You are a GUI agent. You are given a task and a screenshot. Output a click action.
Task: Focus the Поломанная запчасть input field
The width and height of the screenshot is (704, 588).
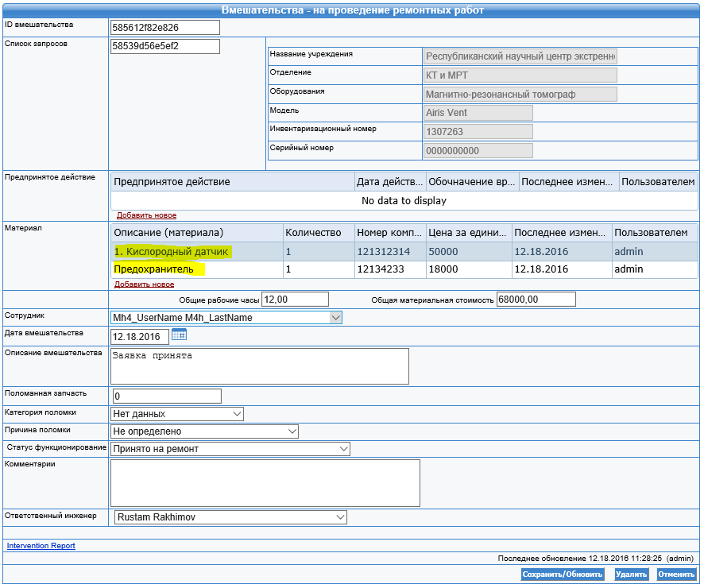pos(167,397)
